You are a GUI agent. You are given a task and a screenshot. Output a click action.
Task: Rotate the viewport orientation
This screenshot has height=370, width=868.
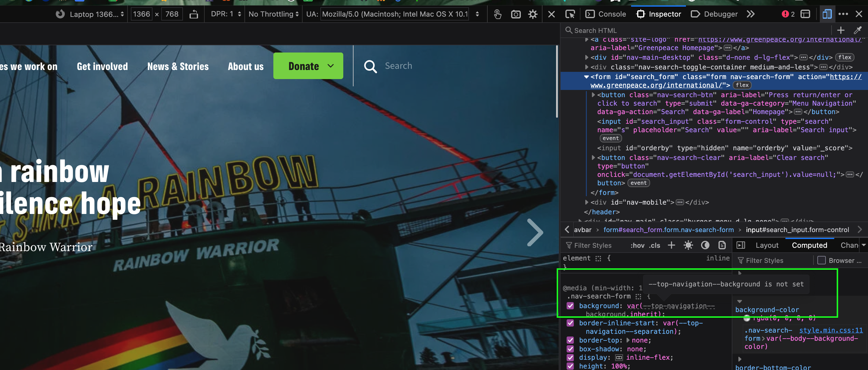tap(194, 14)
